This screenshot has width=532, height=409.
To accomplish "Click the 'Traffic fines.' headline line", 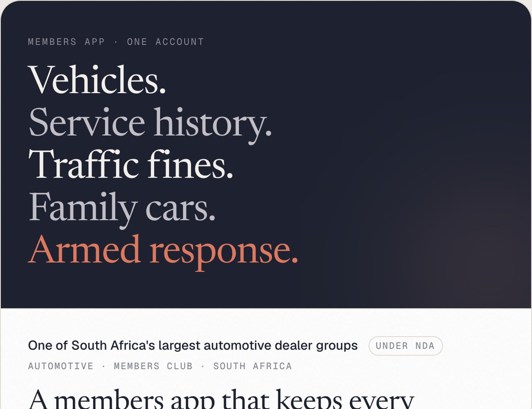I will pyautogui.click(x=130, y=164).
